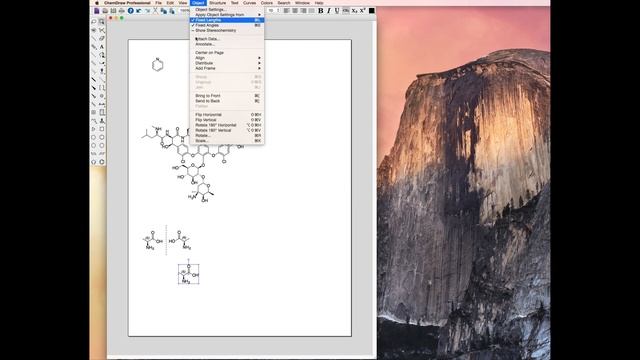Select the Templates stamp tool
Viewport: 640px width, 360px height.
tap(102, 121)
